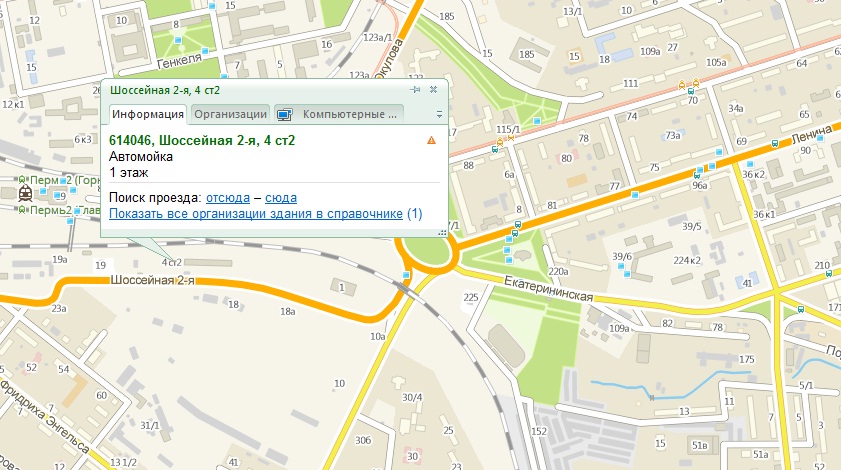Click the orange warning triangle icon
The image size is (841, 470).
click(x=431, y=141)
